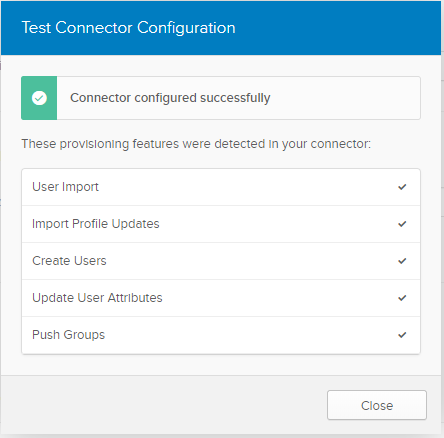Select the Push Groups label

68,335
